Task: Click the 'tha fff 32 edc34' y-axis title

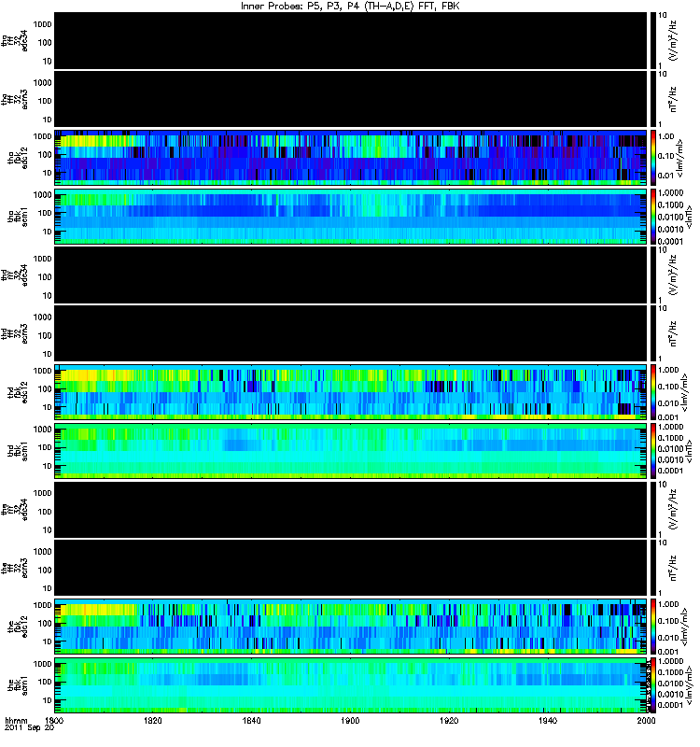Action: click(x=14, y=41)
